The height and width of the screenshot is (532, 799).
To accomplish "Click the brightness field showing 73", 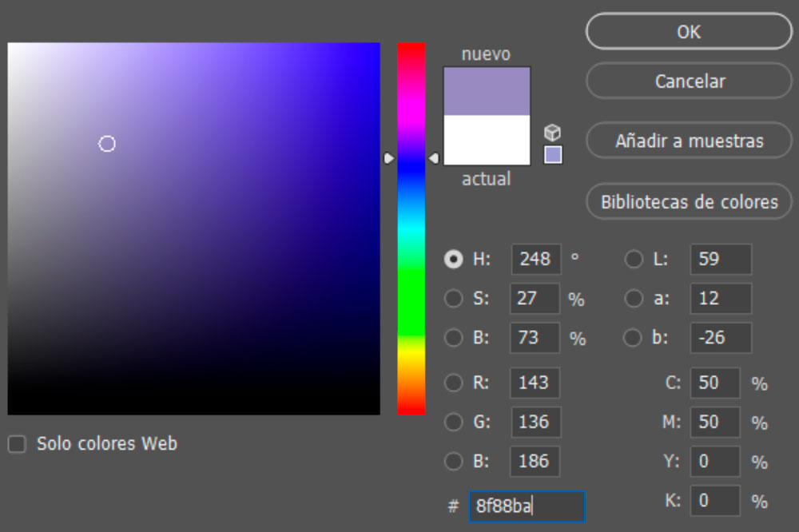I will pos(535,338).
